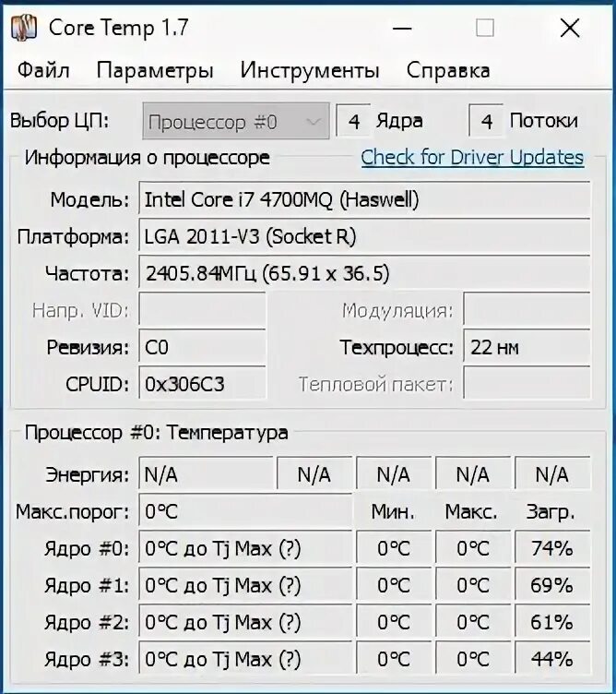
Task: Click the Выбор ЦП label
Action: 60,121
